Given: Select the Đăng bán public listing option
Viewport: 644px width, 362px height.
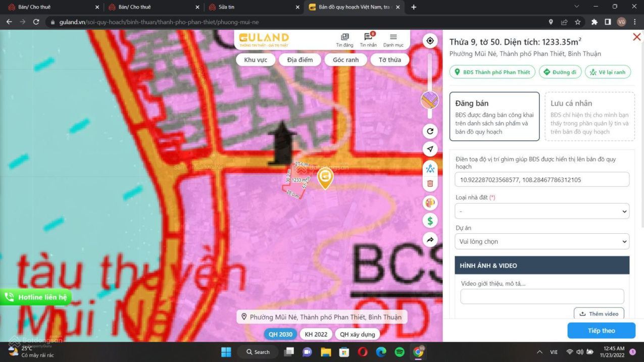Looking at the screenshot, I should (494, 117).
